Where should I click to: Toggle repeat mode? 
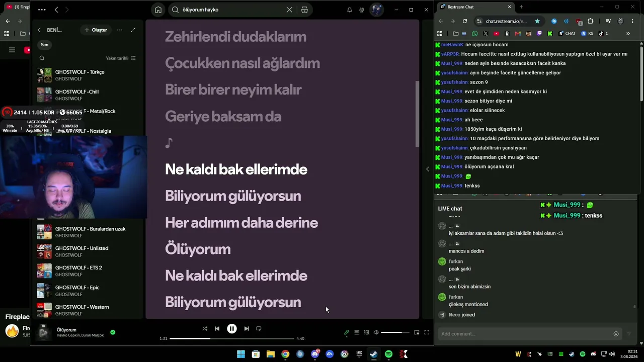pyautogui.click(x=259, y=329)
